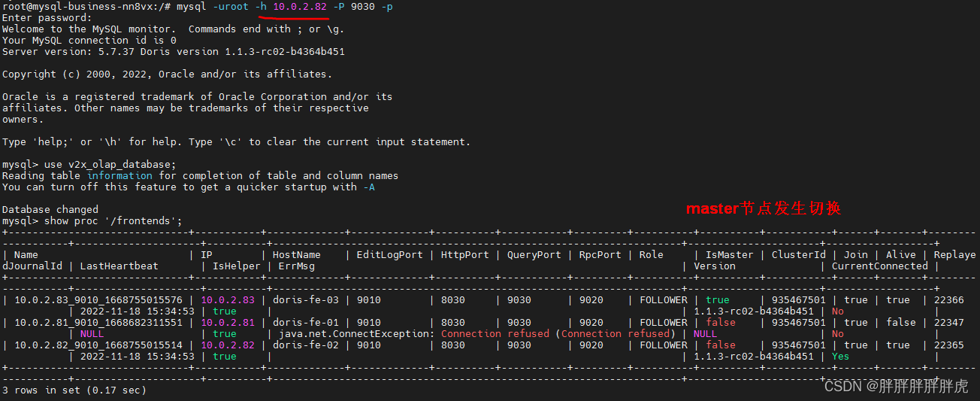The image size is (980, 401).
Task: Click the IP cell 10.0.2.82 in table
Action: point(228,345)
